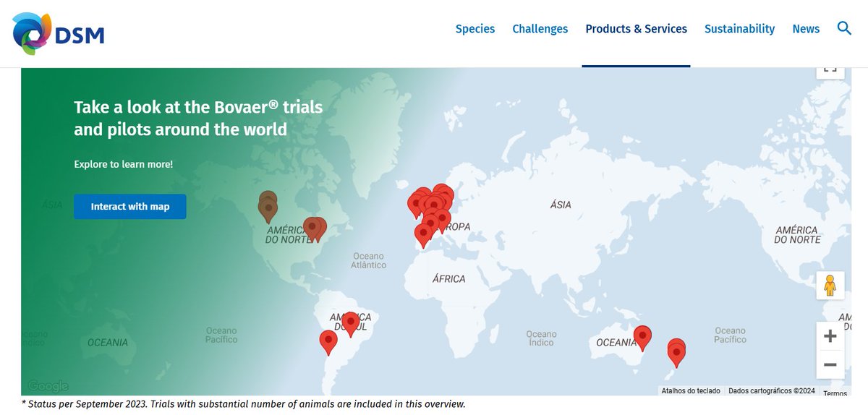This screenshot has height=415, width=868.
Task: Click the Termos link on map
Action: 835,393
